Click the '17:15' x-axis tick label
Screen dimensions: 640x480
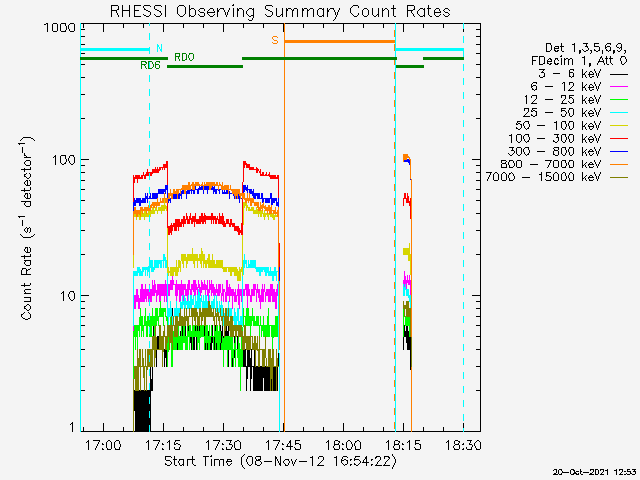click(x=163, y=445)
